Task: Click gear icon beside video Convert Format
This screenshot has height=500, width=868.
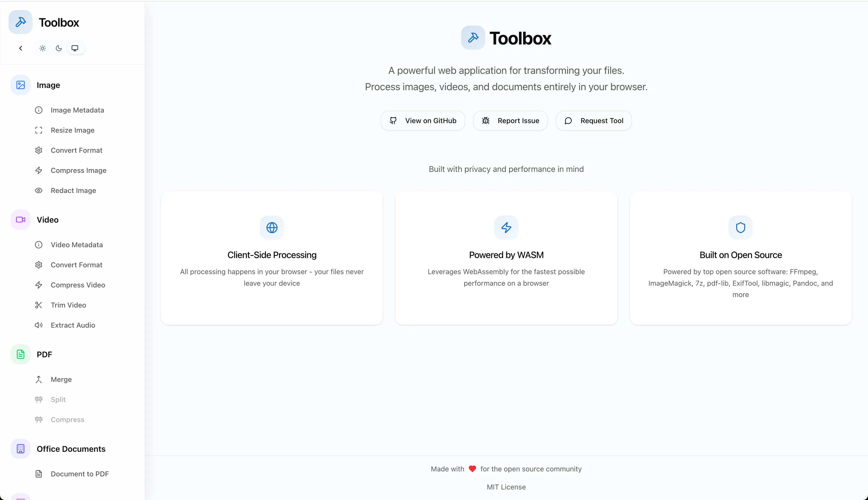Action: point(39,265)
